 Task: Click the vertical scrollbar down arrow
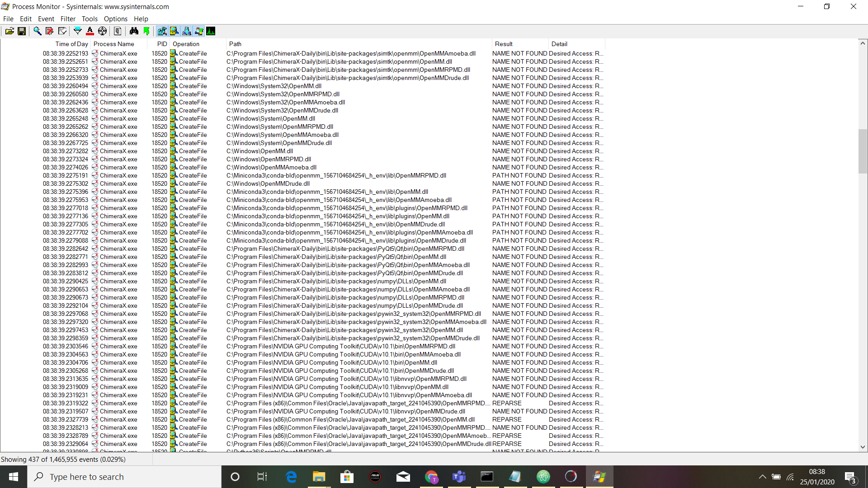tap(863, 447)
